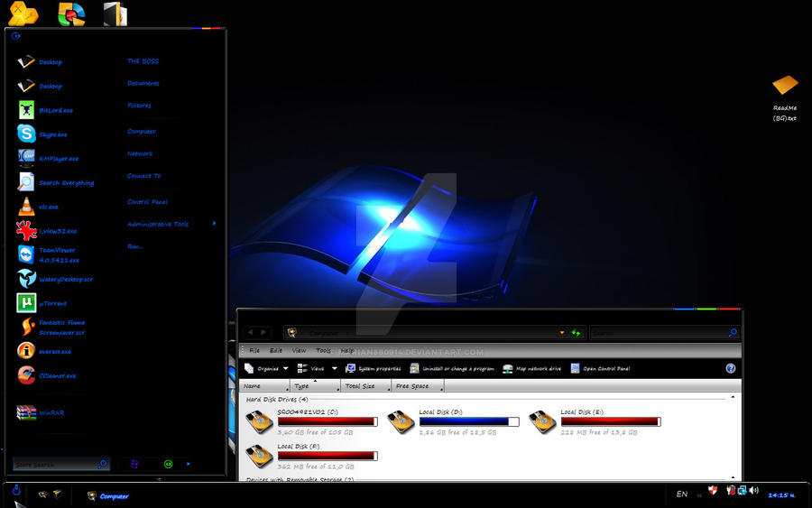Open the address bar history dropdown arrow

coord(562,332)
